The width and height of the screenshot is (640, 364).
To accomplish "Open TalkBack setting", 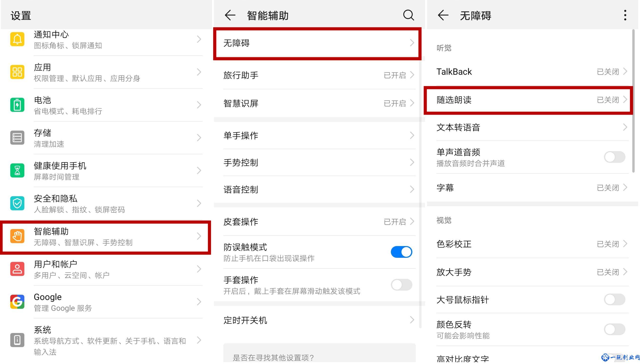I will click(532, 72).
